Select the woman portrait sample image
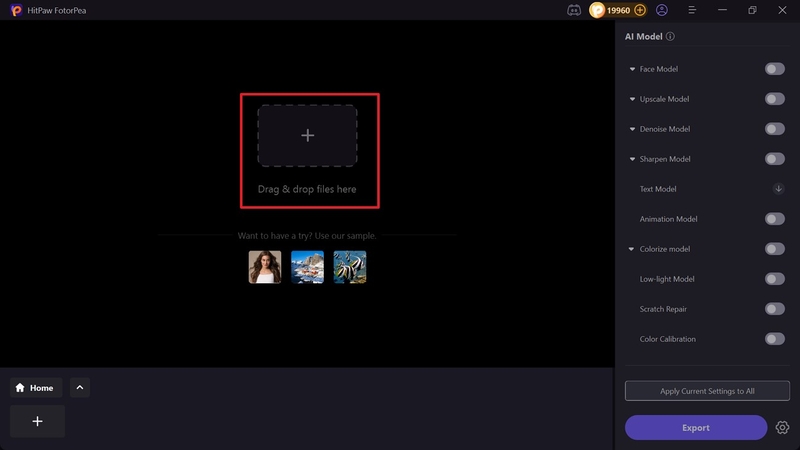The height and width of the screenshot is (450, 800). click(265, 267)
